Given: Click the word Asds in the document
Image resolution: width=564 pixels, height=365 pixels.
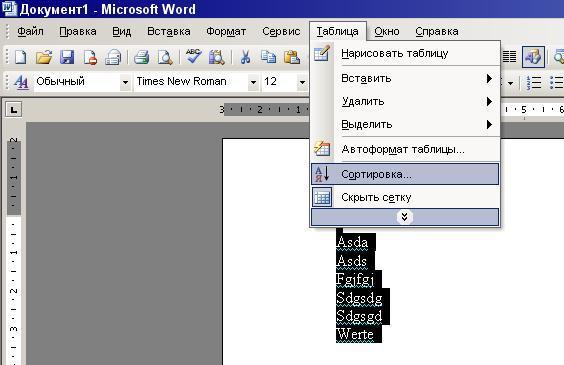Looking at the screenshot, I should click(352, 261).
